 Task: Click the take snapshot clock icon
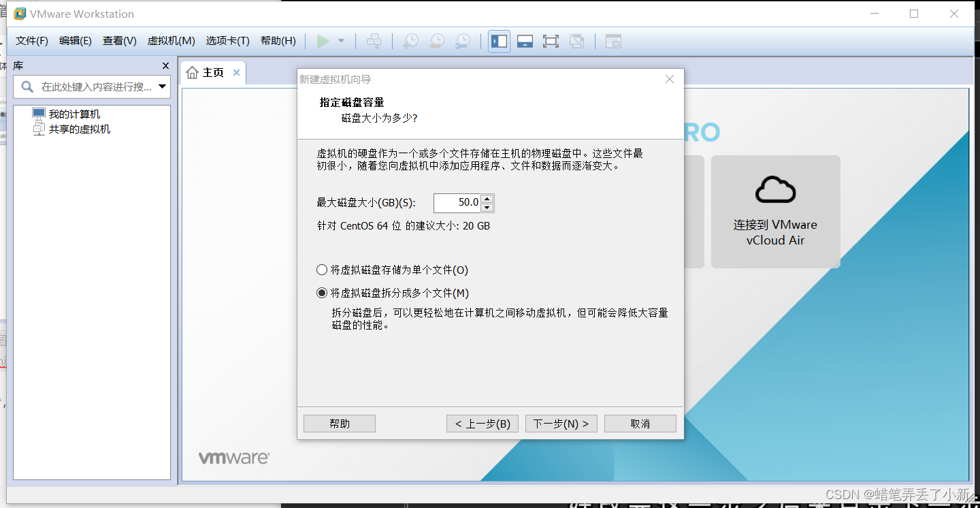coord(410,42)
